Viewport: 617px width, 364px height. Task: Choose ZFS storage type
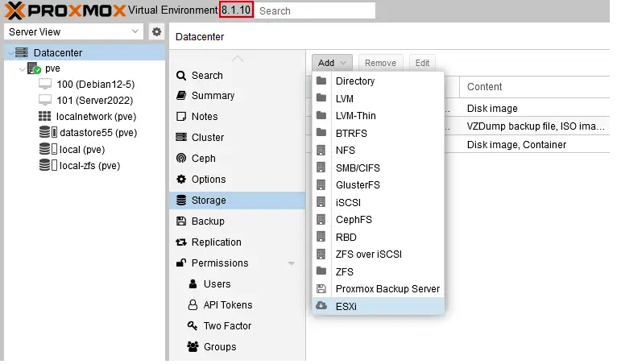click(378, 271)
